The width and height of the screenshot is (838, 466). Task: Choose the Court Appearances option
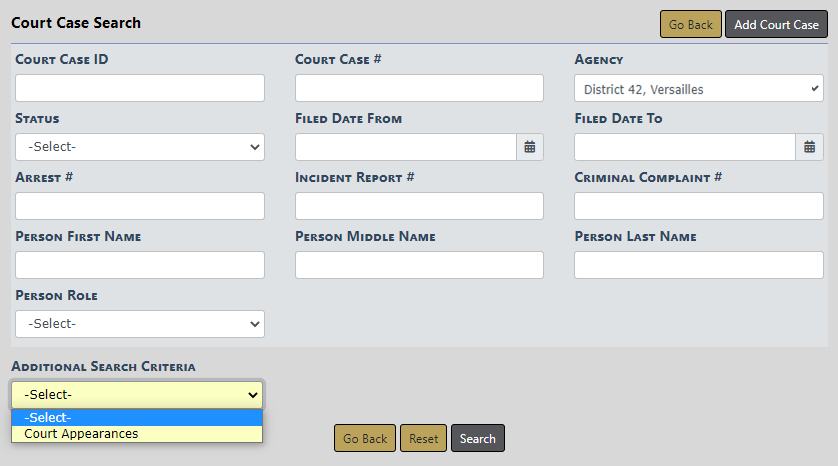pyautogui.click(x=137, y=434)
